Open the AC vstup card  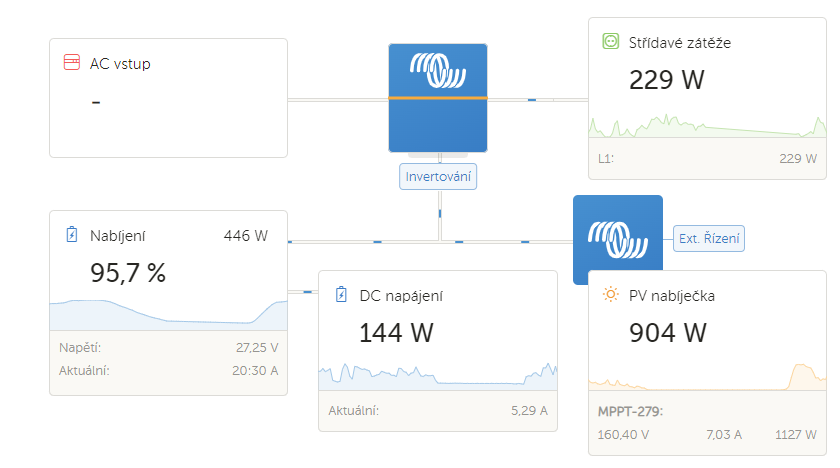coord(168,98)
